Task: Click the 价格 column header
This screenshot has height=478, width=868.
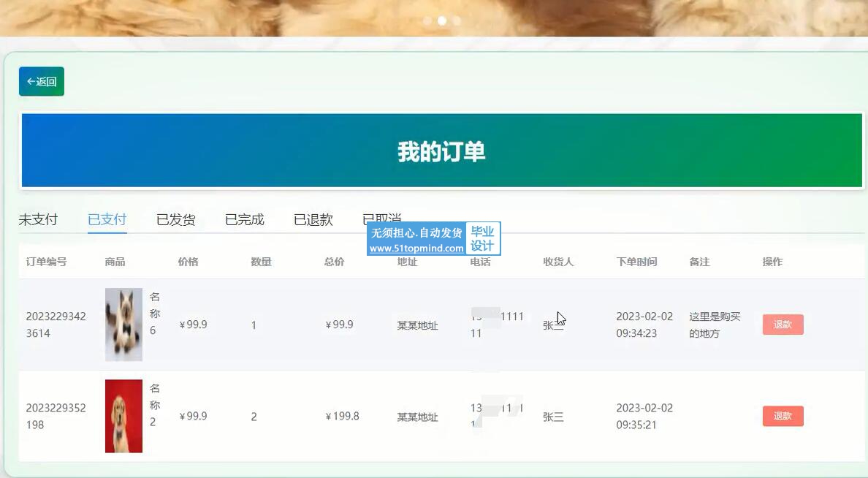Action: click(188, 262)
